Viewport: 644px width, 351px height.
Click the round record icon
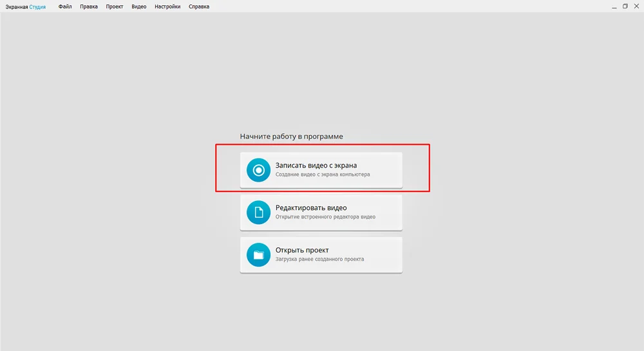pyautogui.click(x=258, y=170)
